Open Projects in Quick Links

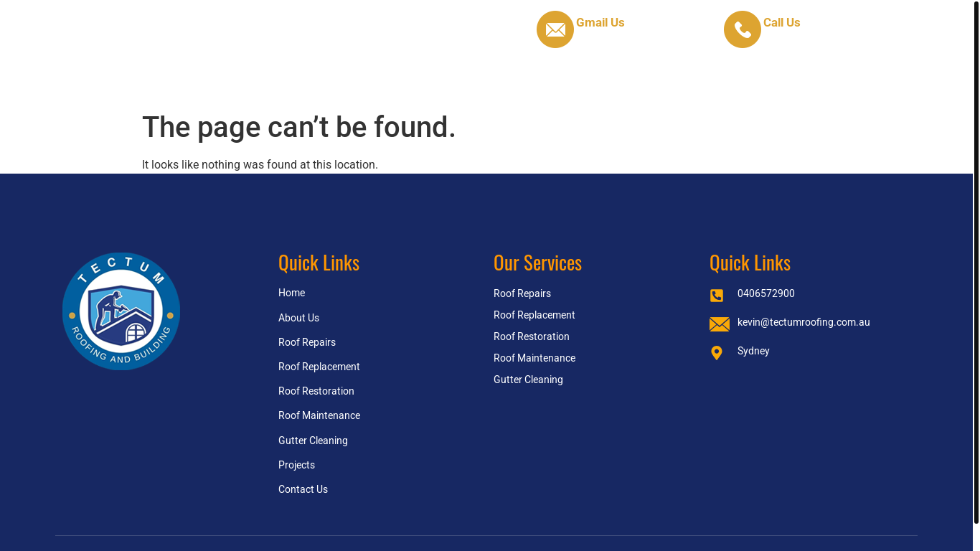(x=296, y=465)
